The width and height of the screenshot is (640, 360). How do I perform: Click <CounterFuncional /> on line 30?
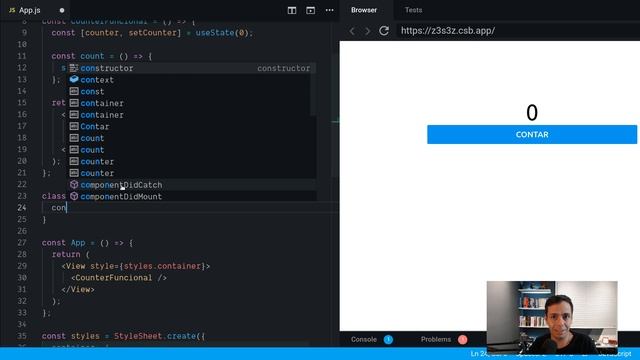119,278
